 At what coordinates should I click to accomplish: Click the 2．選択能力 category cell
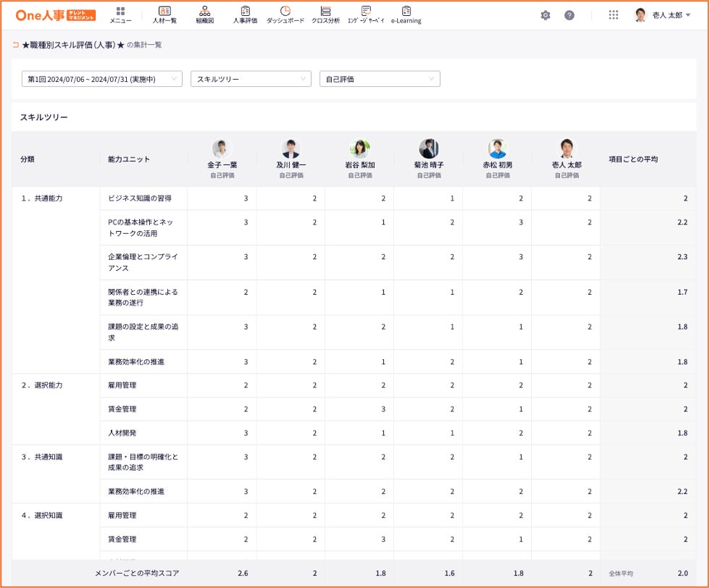point(42,385)
